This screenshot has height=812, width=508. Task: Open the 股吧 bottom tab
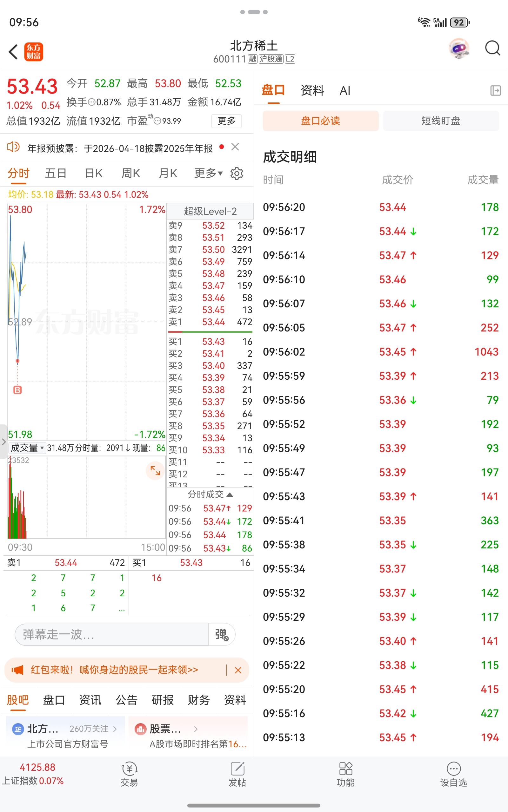click(18, 700)
